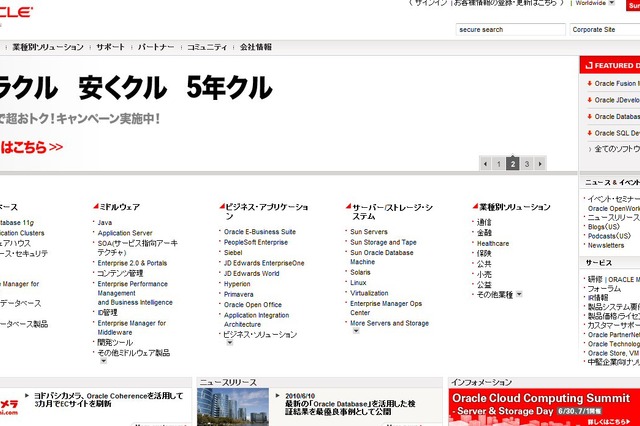
Task: Open Newsletters link
Action: (606, 245)
